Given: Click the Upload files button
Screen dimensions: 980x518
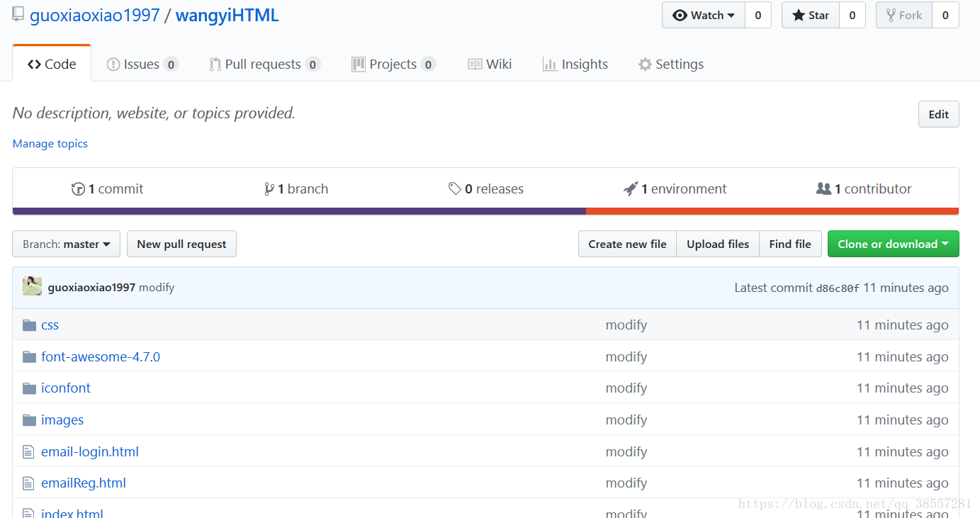Looking at the screenshot, I should 718,244.
